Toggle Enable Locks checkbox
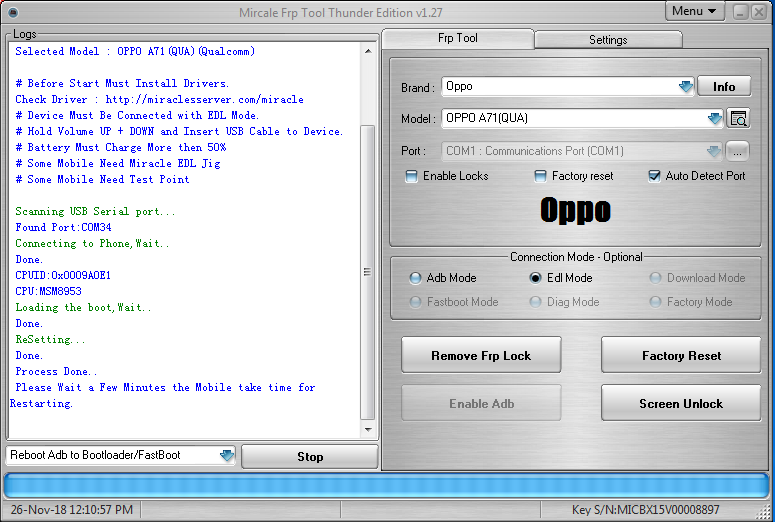 coord(411,176)
